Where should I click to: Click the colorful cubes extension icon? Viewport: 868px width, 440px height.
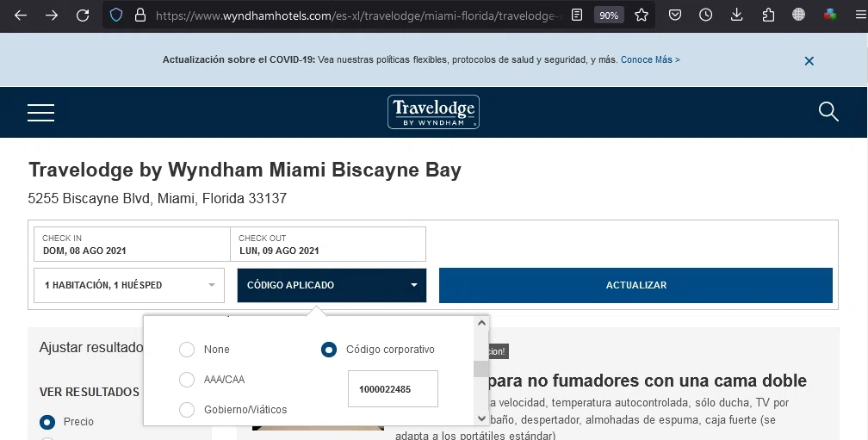tap(829, 15)
